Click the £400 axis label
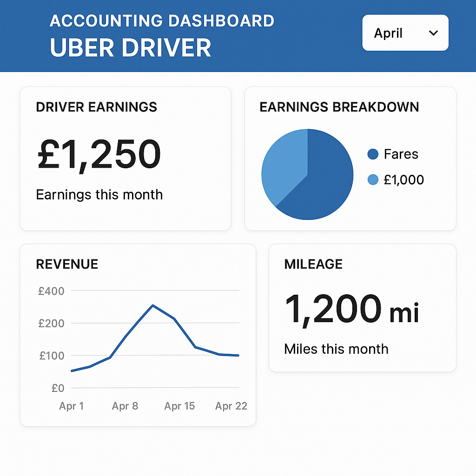Viewport: 476px width, 476px height. [51, 291]
